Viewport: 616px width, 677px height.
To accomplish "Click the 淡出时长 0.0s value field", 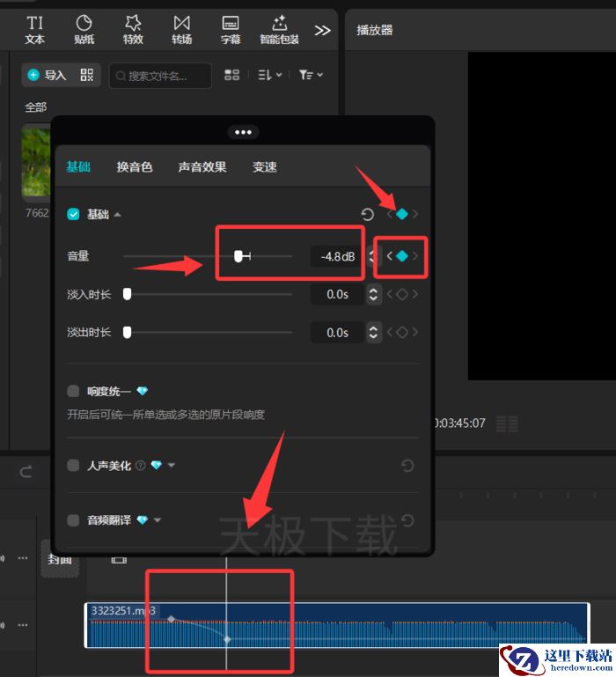I will tap(337, 333).
